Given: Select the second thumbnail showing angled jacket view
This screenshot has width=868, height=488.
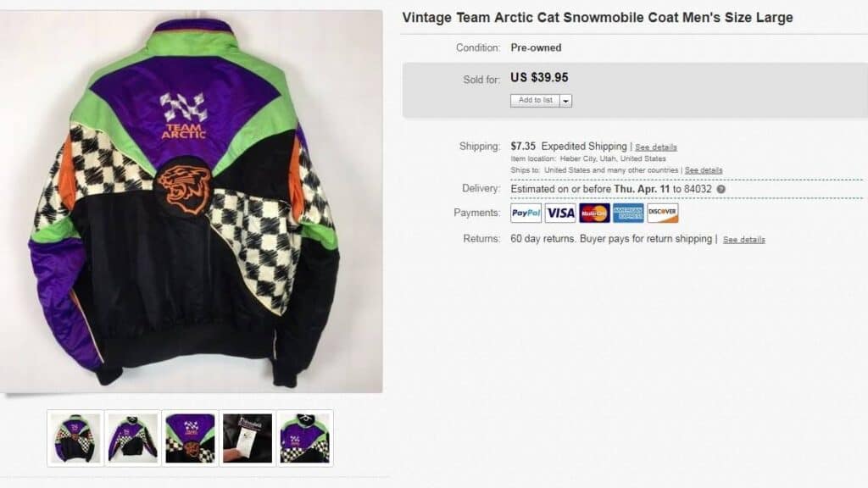Looking at the screenshot, I should point(133,438).
